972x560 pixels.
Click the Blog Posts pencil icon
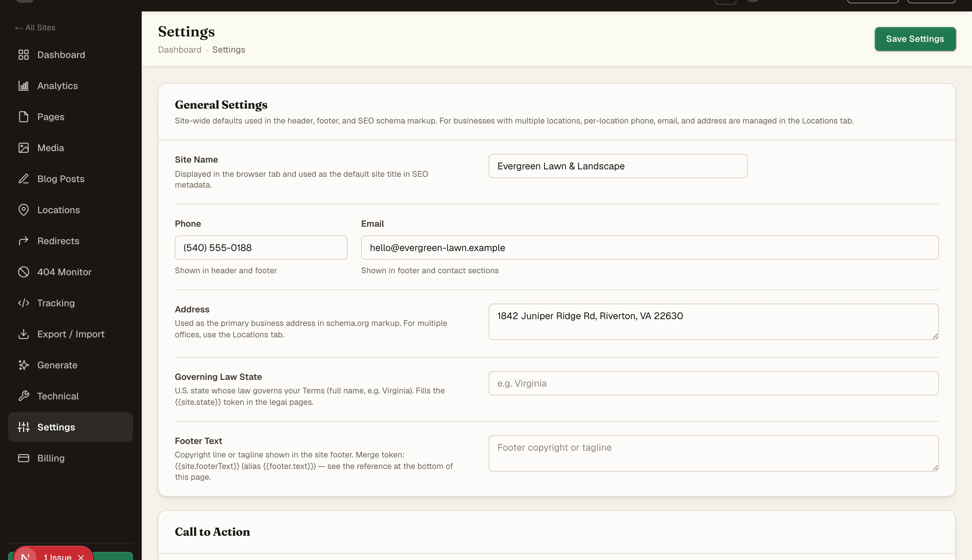24,179
